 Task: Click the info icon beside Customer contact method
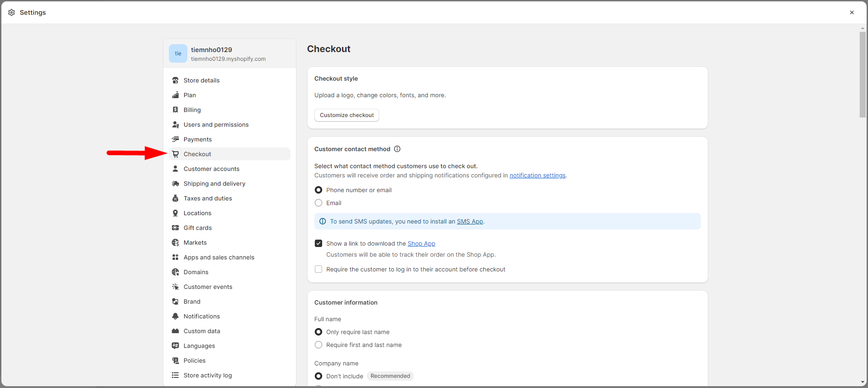(397, 149)
